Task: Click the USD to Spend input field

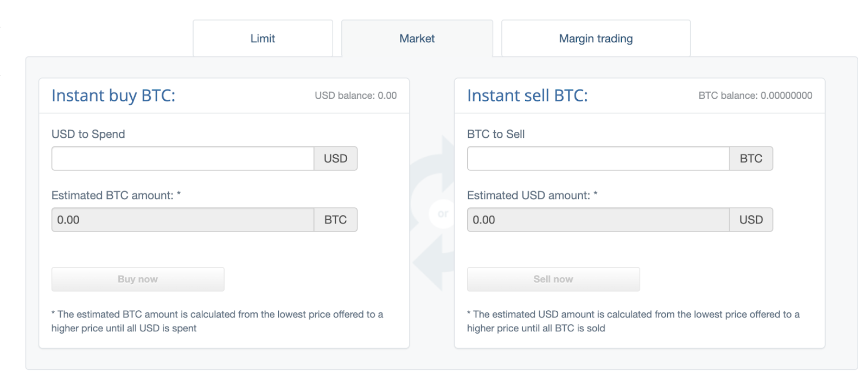Action: (x=182, y=158)
